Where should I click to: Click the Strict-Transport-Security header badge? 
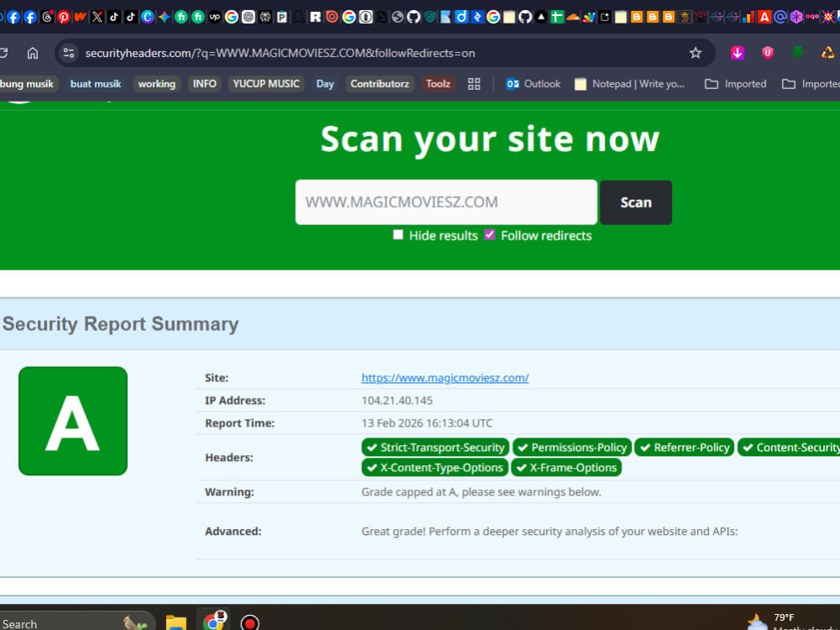click(x=435, y=448)
